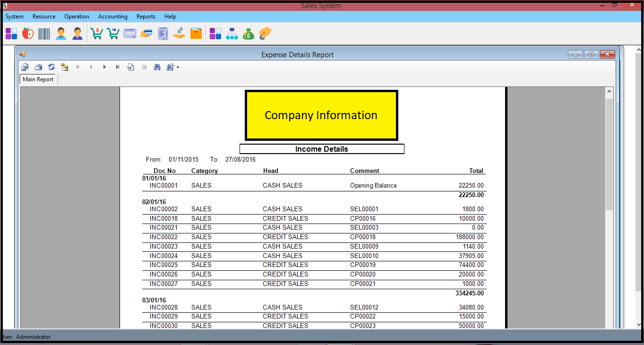
Task: Open the credit card payment icon
Action: 146,34
